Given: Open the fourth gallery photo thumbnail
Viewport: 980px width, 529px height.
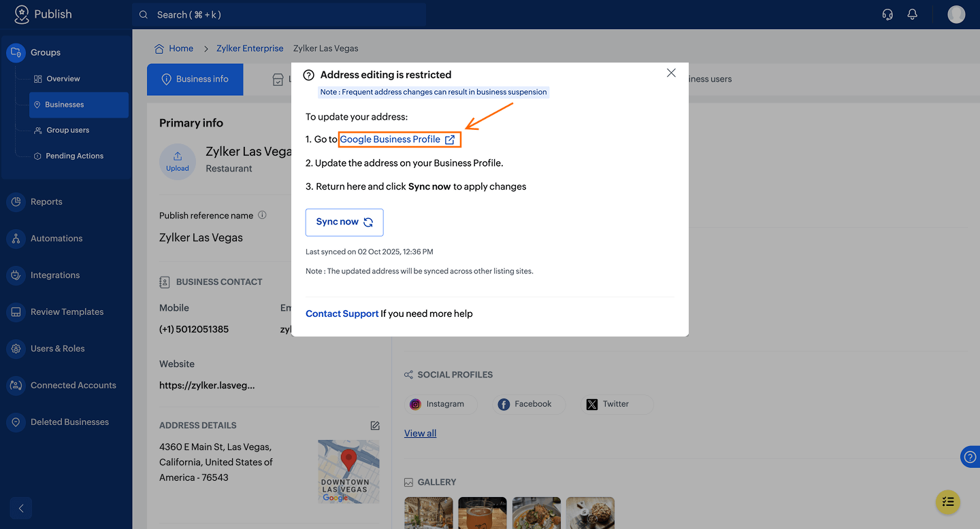Looking at the screenshot, I should (x=590, y=513).
